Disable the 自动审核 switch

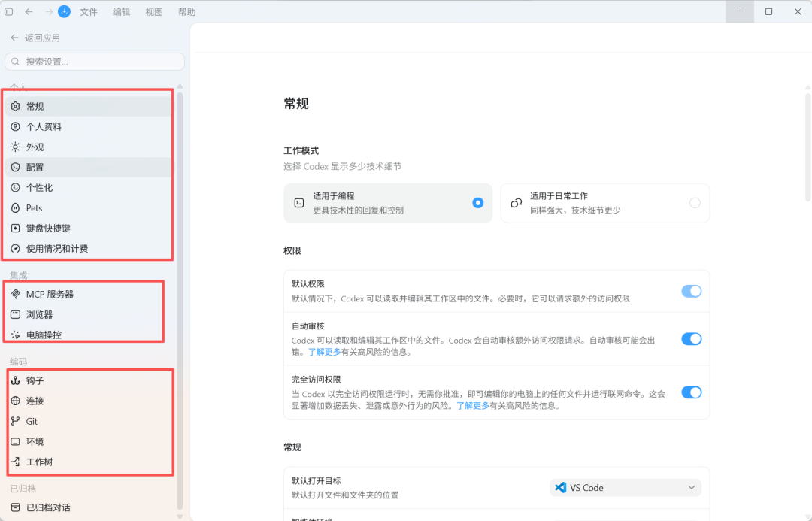(x=692, y=339)
